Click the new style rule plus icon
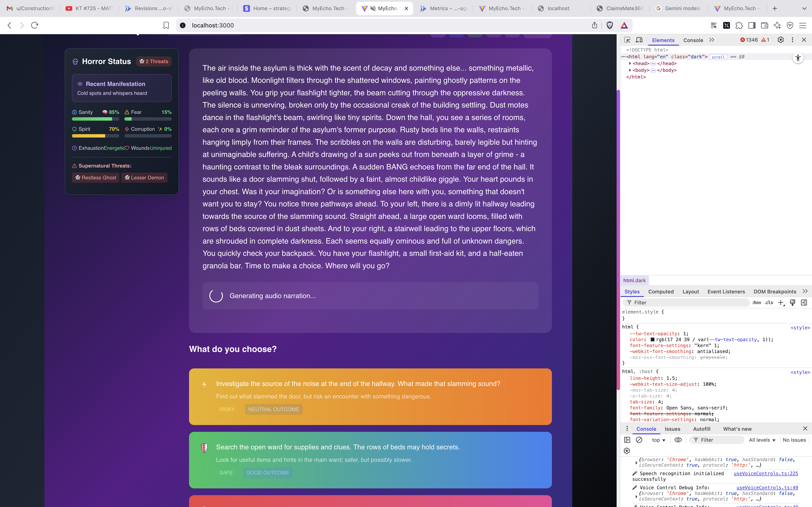This screenshot has height=507, width=812. pyautogui.click(x=781, y=303)
